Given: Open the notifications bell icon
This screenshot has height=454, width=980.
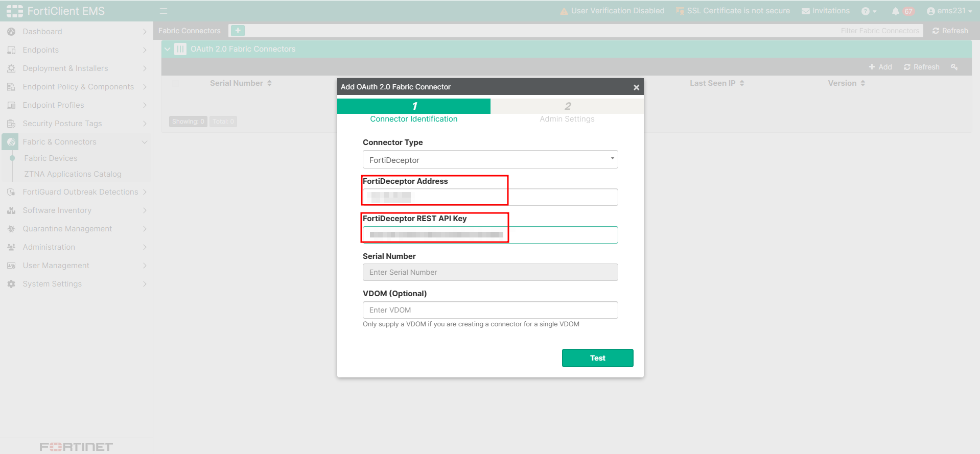Looking at the screenshot, I should pyautogui.click(x=895, y=11).
